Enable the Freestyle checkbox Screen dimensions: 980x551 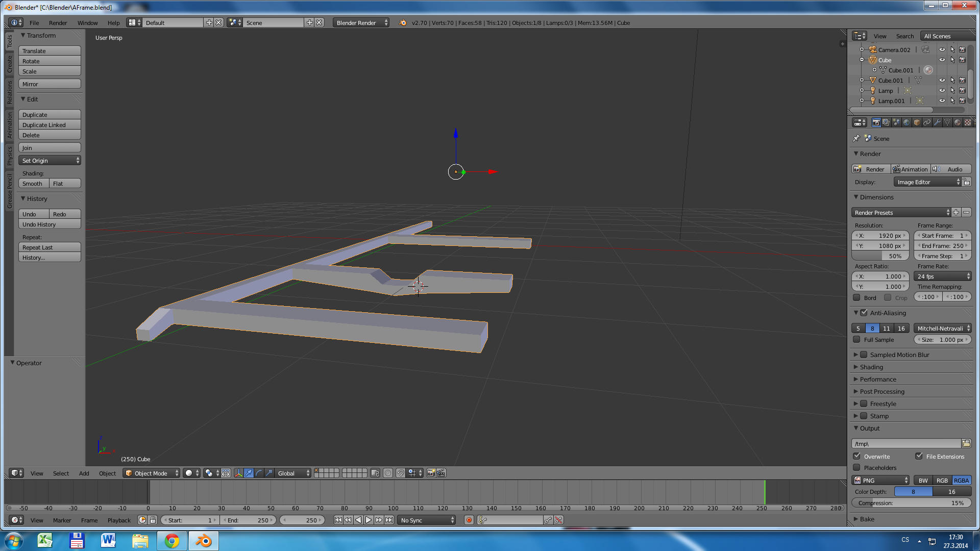click(x=864, y=404)
